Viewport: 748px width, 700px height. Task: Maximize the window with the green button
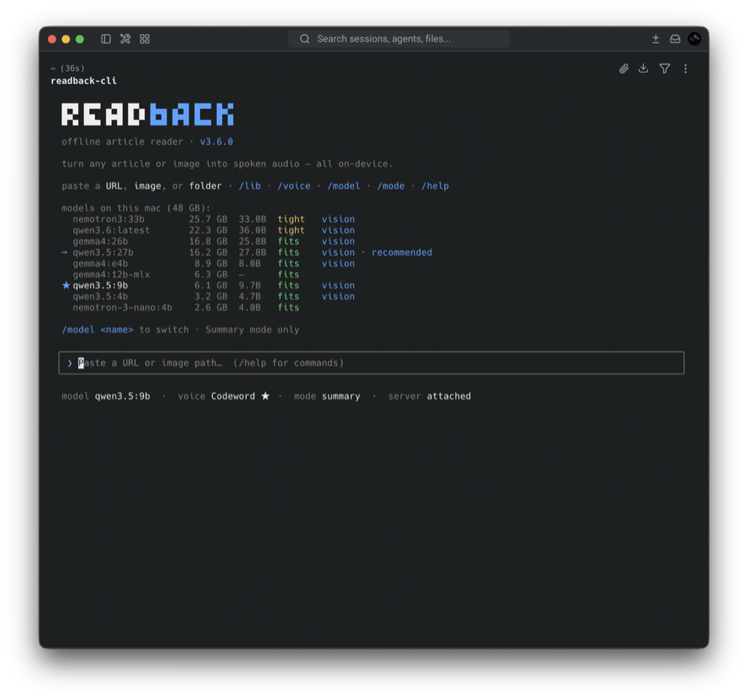80,39
